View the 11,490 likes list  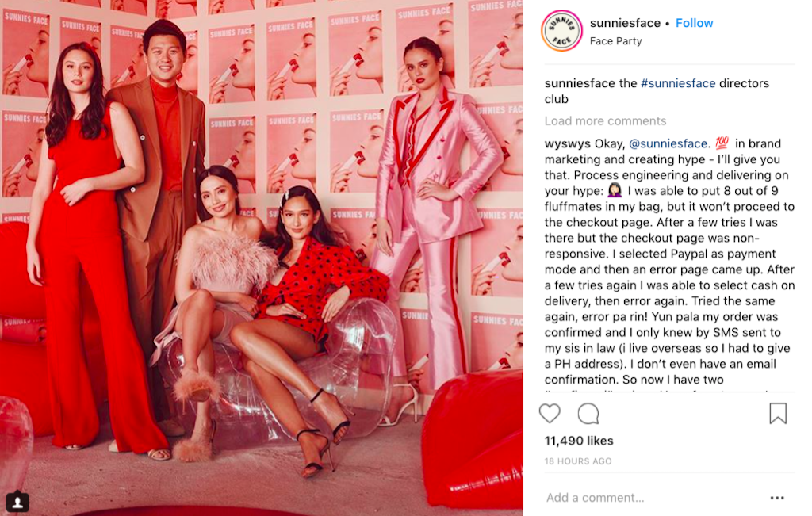point(578,441)
